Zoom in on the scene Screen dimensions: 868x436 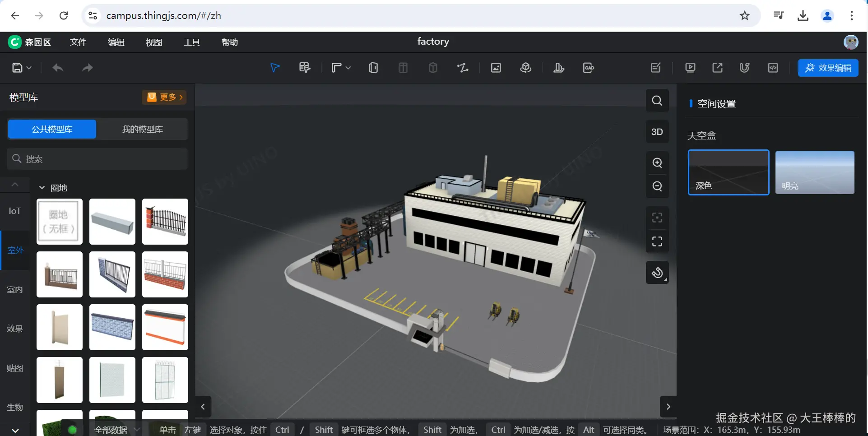click(x=657, y=163)
